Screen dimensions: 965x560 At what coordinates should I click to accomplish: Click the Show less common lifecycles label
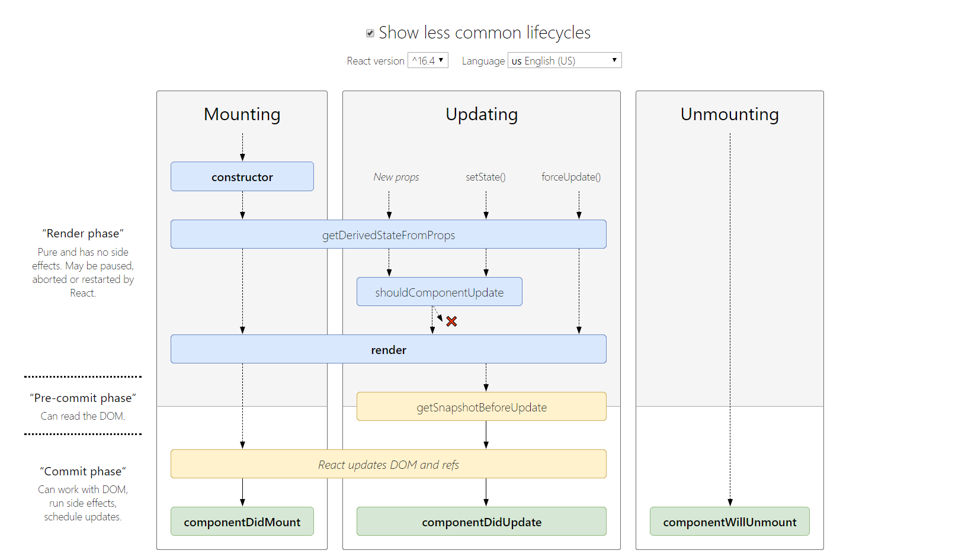coord(484,33)
